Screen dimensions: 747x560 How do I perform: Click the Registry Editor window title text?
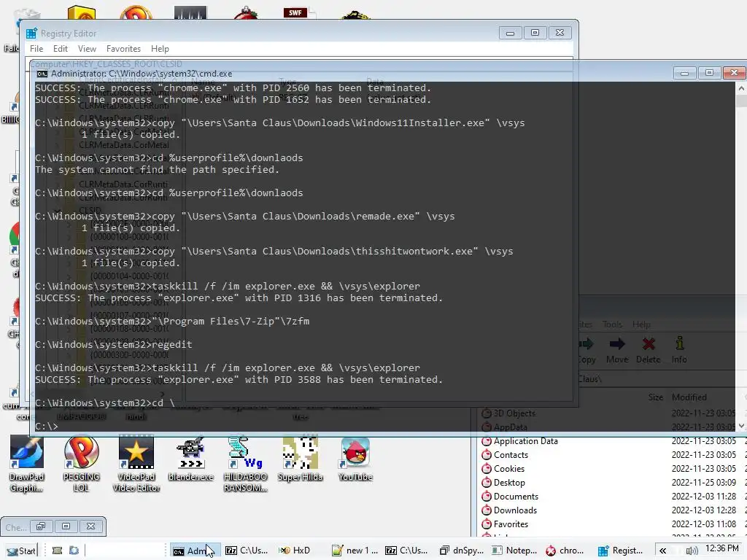(69, 34)
